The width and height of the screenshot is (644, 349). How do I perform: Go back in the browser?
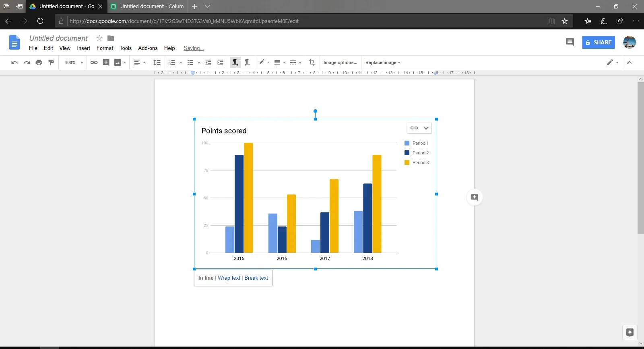tap(8, 21)
